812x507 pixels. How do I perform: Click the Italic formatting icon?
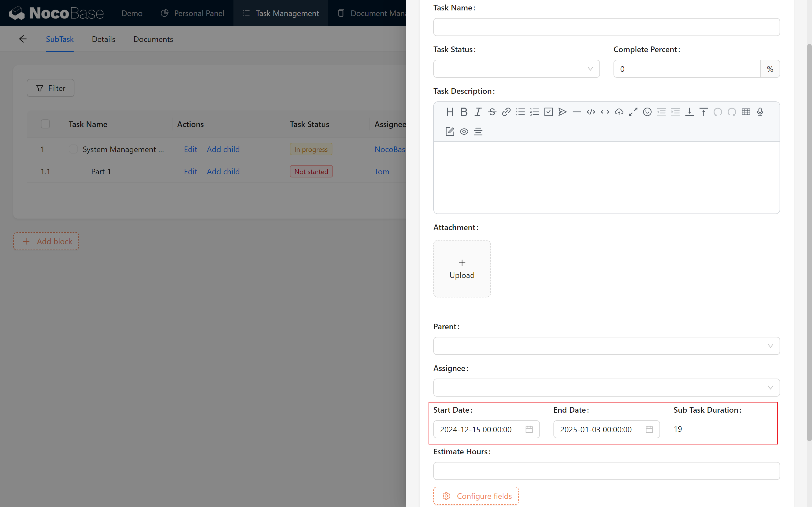(x=478, y=112)
